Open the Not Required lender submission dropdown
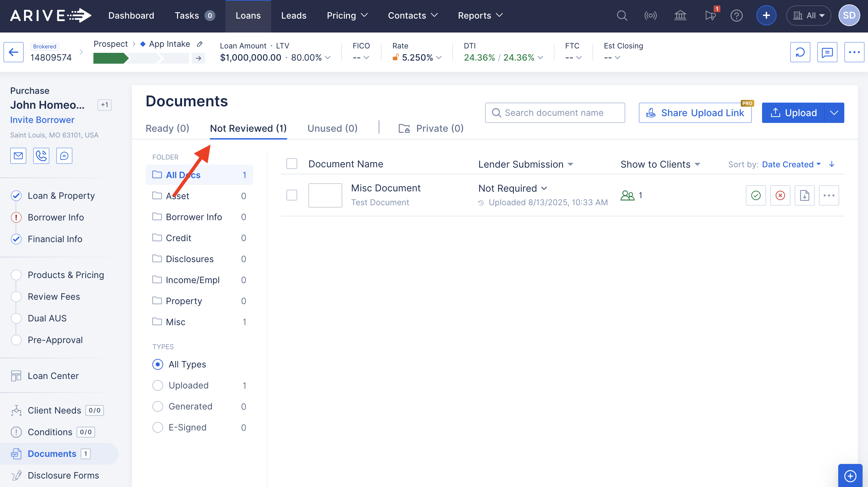The height and width of the screenshot is (487, 868). 513,188
